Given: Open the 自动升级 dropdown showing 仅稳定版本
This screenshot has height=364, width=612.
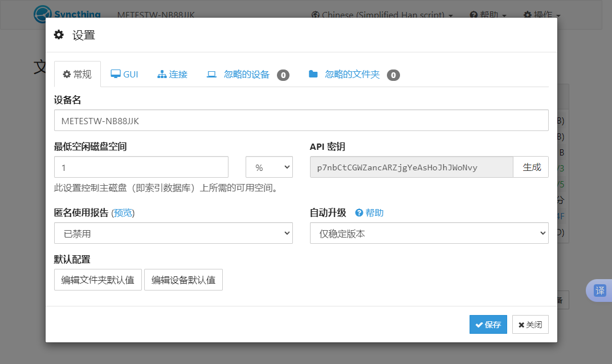Looking at the screenshot, I should [429, 233].
